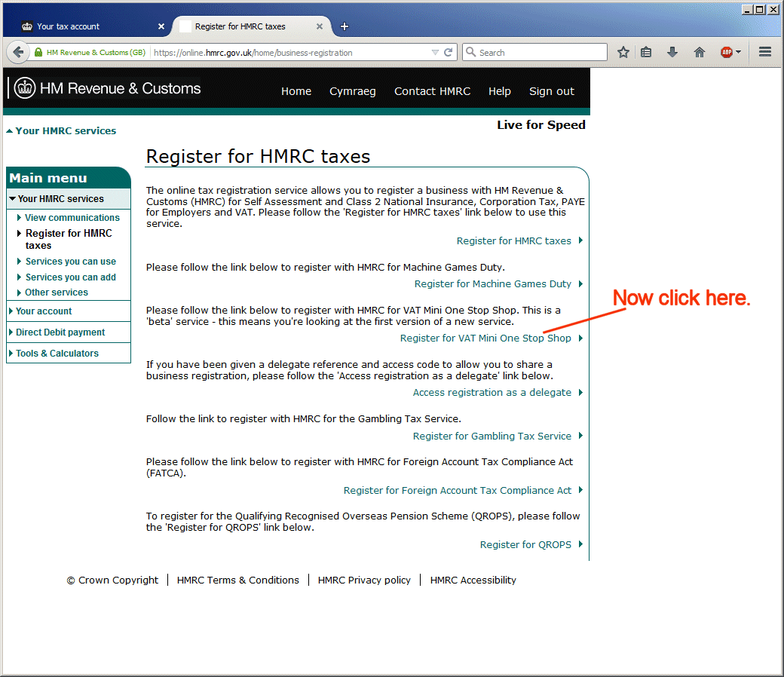Sign out of HMRC account

pos(552,91)
